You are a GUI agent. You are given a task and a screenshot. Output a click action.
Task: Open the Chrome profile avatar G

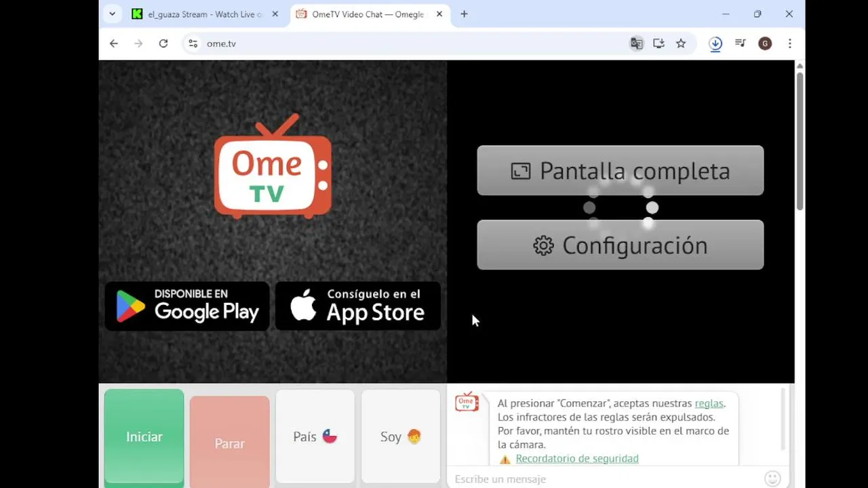coord(765,43)
